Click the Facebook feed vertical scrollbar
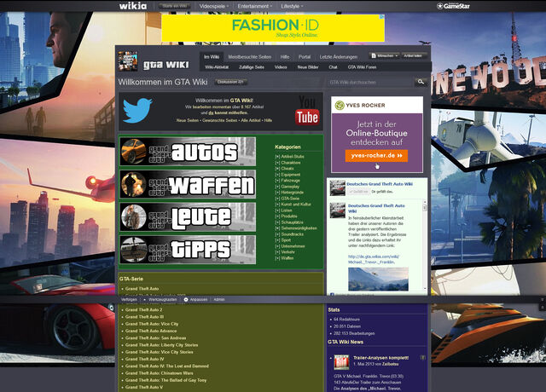This screenshot has height=392, width=546. pos(425,245)
